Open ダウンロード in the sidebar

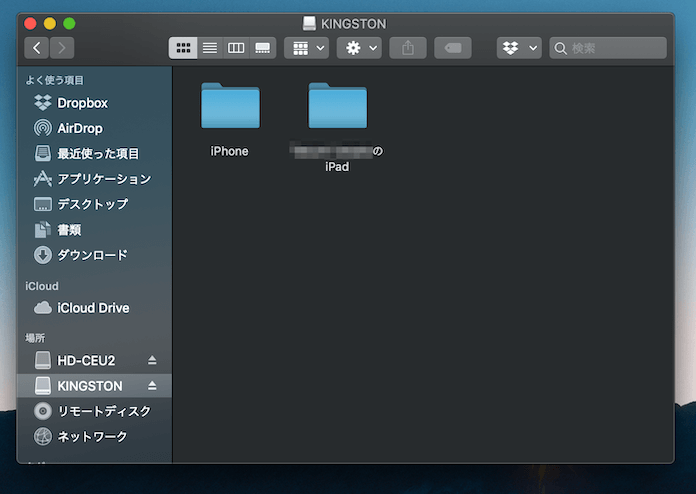94,255
